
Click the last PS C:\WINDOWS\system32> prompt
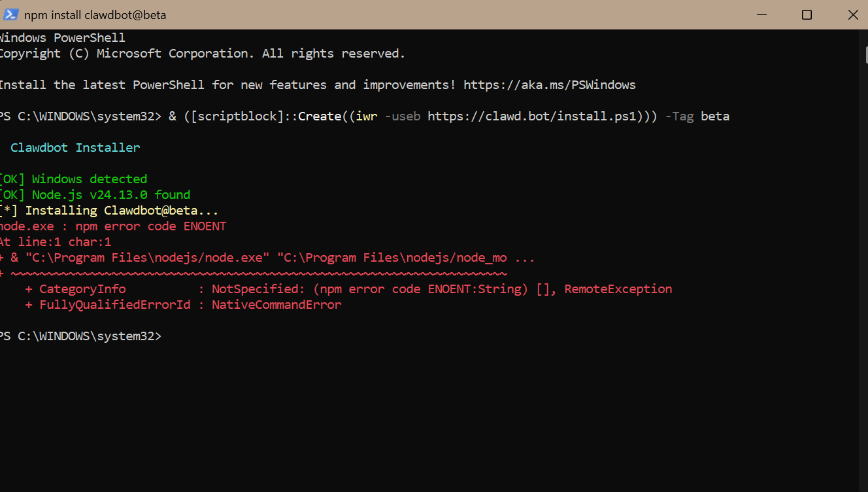(x=80, y=336)
